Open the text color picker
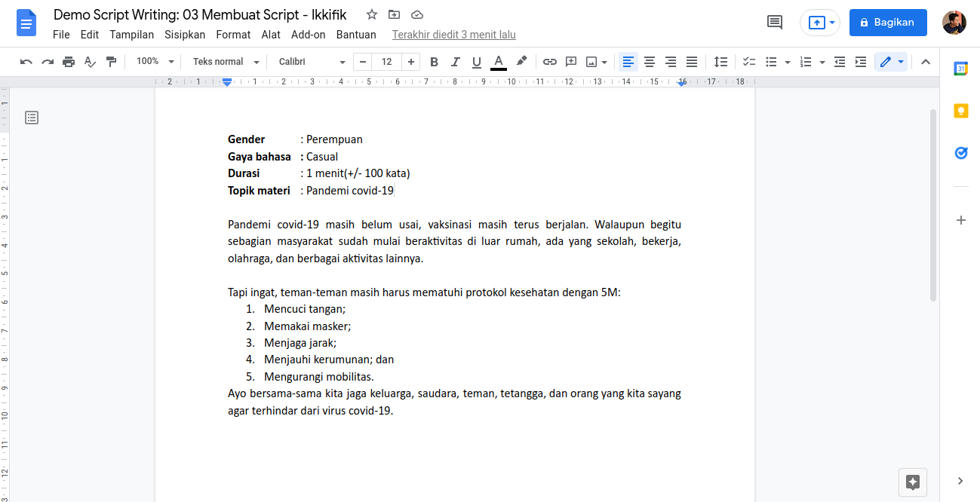This screenshot has width=980, height=502. [x=498, y=62]
